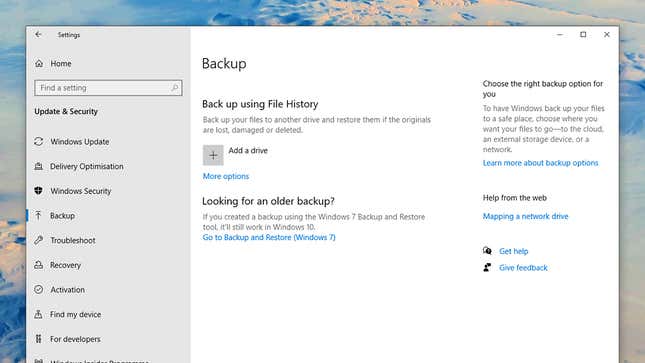Click the back arrow in Settings
This screenshot has width=645, height=363.
coord(38,35)
